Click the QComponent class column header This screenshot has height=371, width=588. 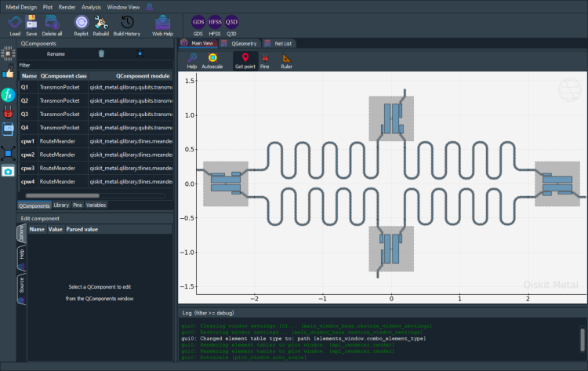click(x=64, y=76)
